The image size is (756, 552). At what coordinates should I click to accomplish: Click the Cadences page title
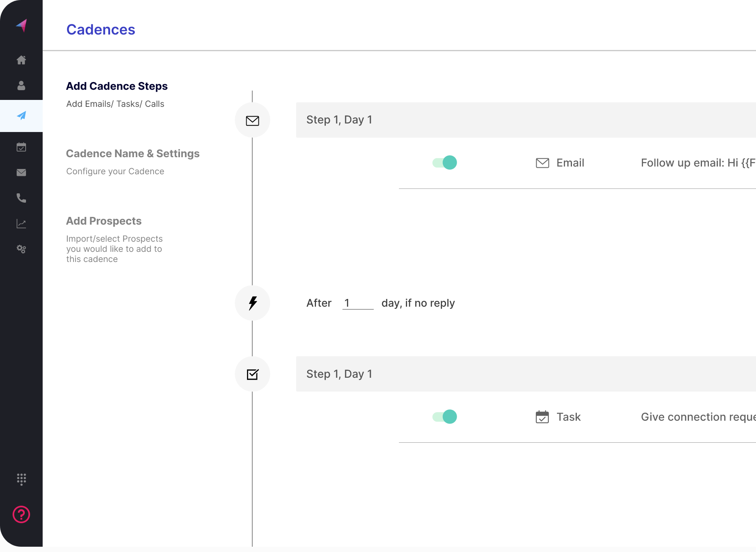[101, 30]
